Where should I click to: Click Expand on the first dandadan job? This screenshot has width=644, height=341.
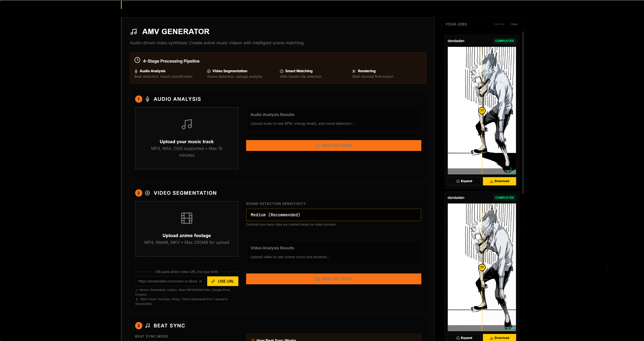tap(464, 181)
